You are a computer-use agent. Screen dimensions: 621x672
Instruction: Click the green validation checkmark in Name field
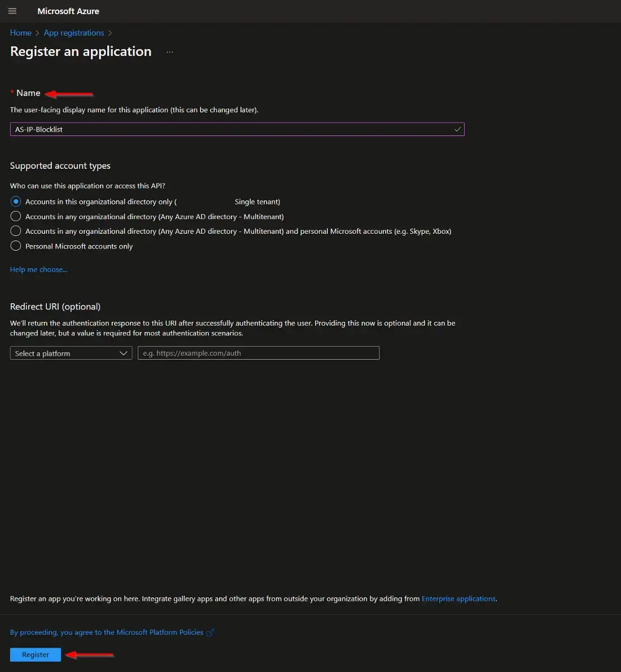point(457,129)
